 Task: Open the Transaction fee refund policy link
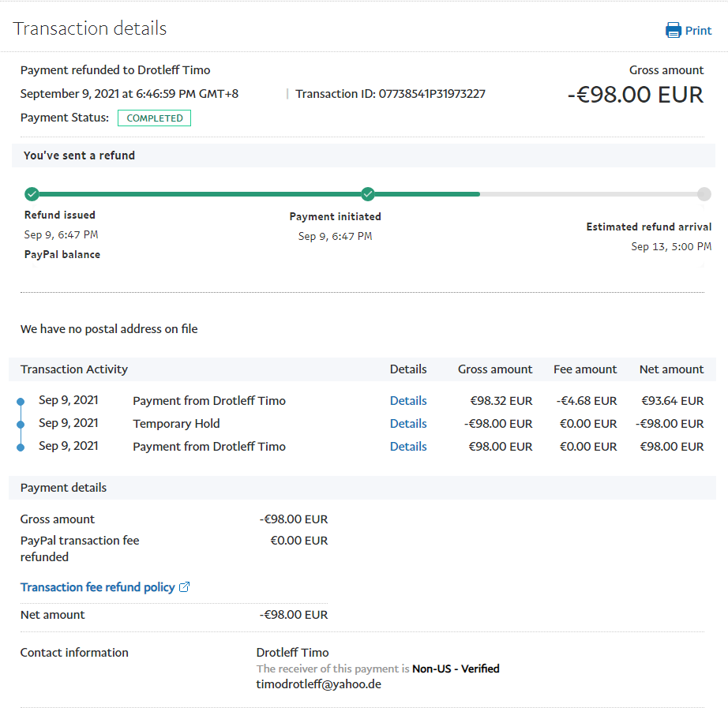pos(97,587)
